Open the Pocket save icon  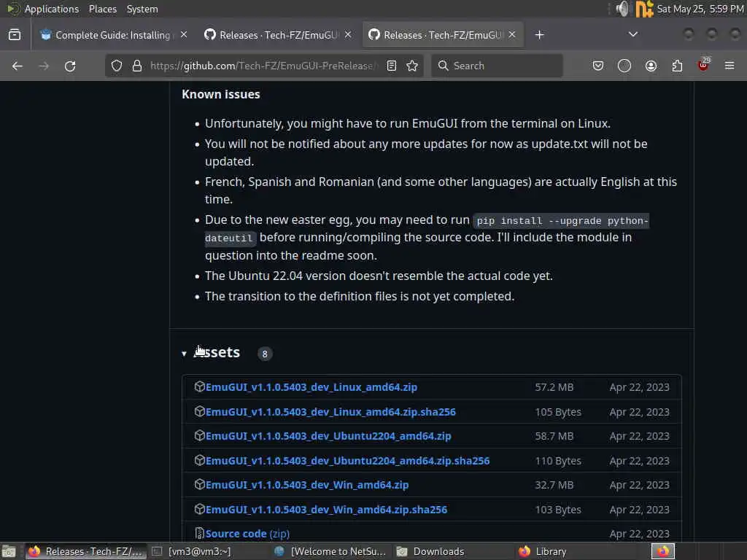pyautogui.click(x=598, y=66)
